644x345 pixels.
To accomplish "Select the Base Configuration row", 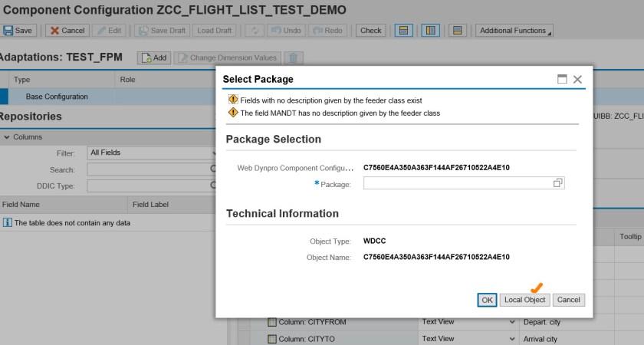I will tap(57, 97).
